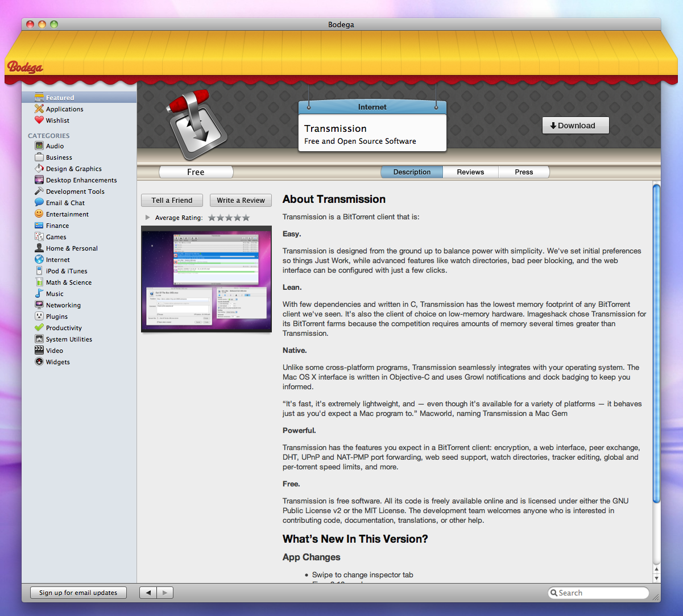Image resolution: width=683 pixels, height=616 pixels.
Task: Switch to the Description tab
Action: coord(412,172)
